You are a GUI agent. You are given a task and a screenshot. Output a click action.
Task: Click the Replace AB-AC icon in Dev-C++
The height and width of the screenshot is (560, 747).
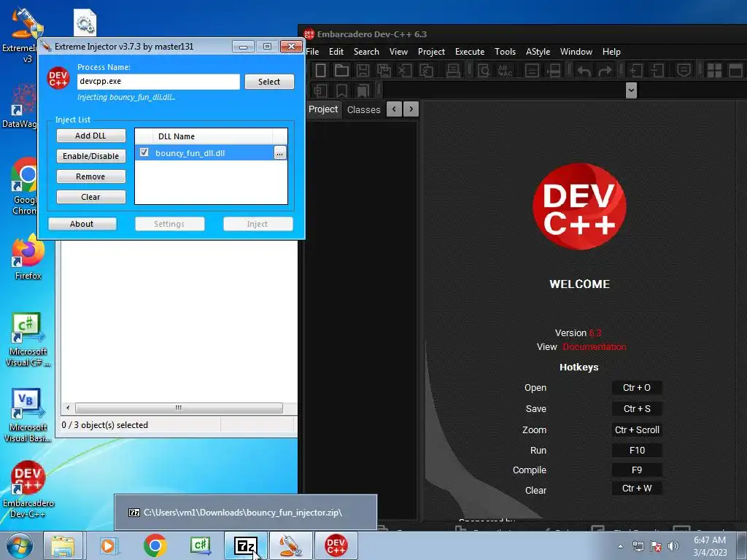tap(505, 71)
